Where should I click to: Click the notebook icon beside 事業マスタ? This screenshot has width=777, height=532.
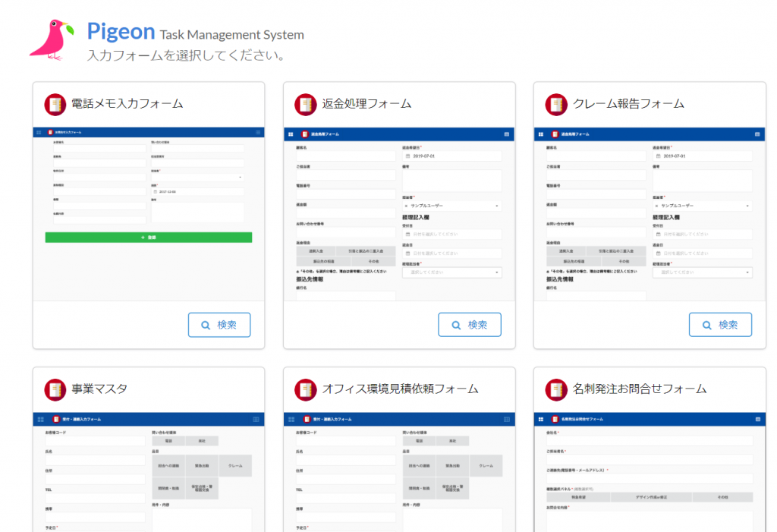[55, 390]
